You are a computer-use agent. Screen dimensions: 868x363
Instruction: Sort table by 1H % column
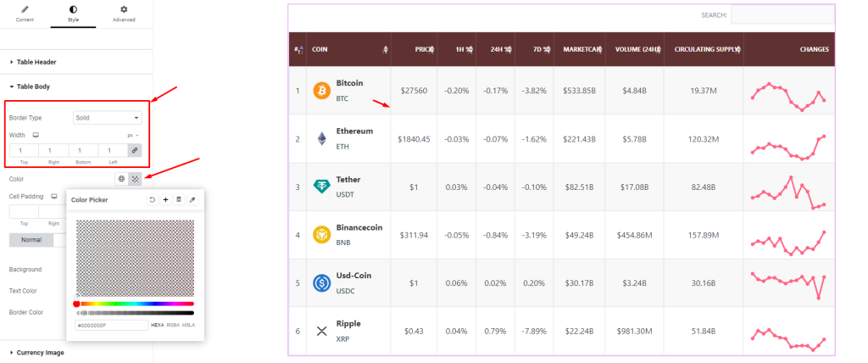click(457, 49)
